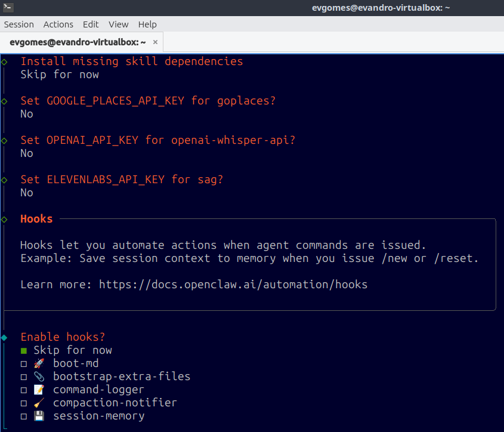This screenshot has height=432, width=504.
Task: Open the Session menu
Action: tap(18, 24)
